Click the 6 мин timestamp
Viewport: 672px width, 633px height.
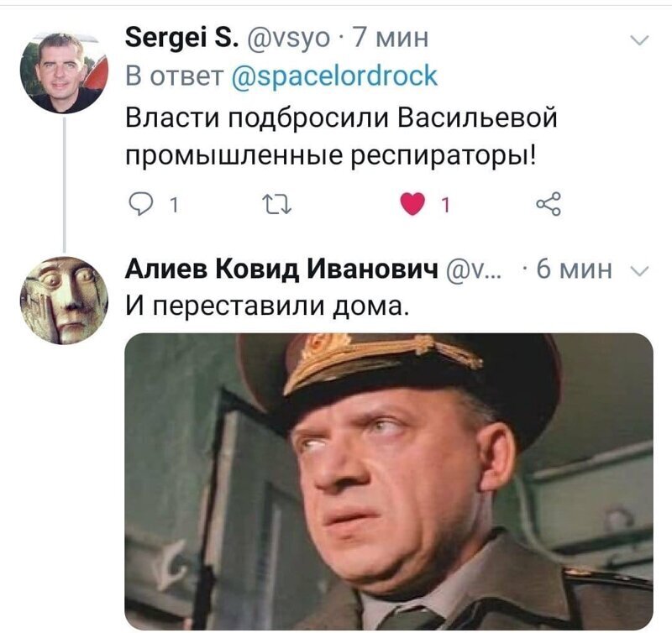click(x=574, y=269)
